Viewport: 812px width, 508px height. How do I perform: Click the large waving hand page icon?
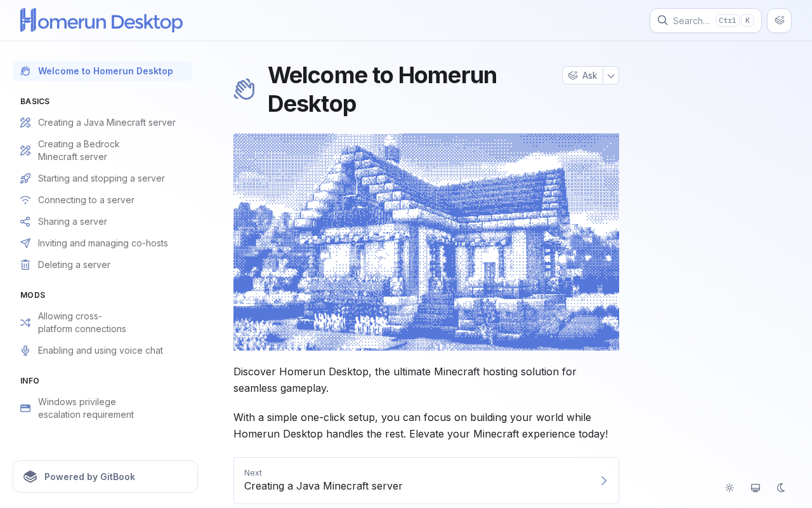pyautogui.click(x=244, y=89)
